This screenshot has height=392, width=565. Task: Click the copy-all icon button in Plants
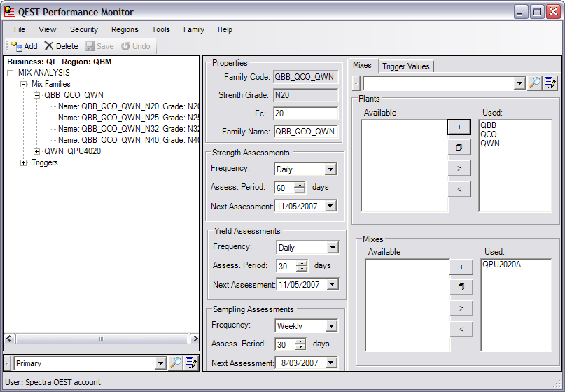click(x=459, y=148)
